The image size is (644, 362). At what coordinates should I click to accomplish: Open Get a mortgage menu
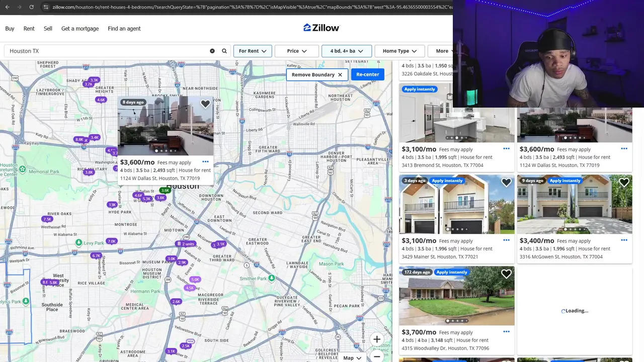[80, 29]
